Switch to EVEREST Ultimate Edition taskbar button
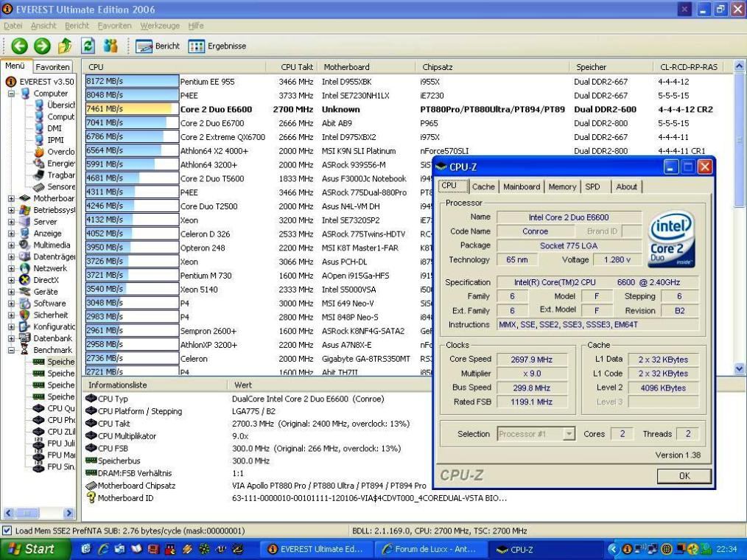This screenshot has width=747, height=560. tap(317, 549)
